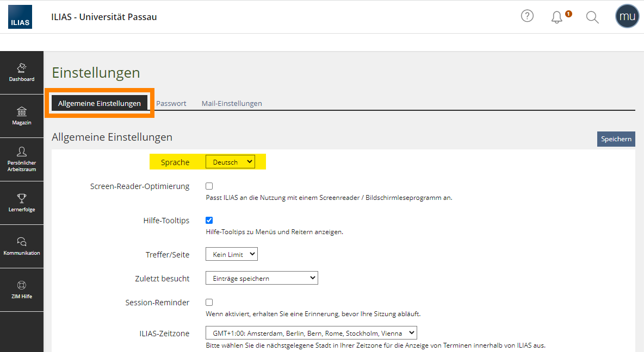Uncheck the Hilfe-Tooltips checkbox

(209, 221)
